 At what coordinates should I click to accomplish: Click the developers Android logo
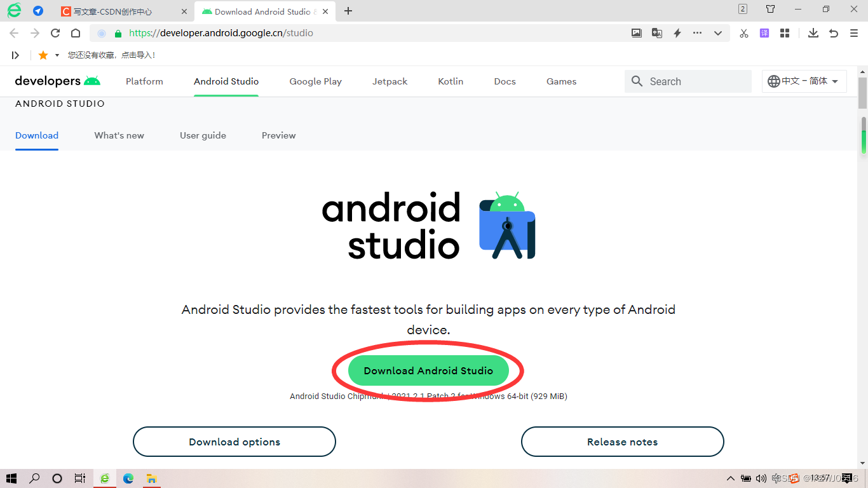point(58,81)
